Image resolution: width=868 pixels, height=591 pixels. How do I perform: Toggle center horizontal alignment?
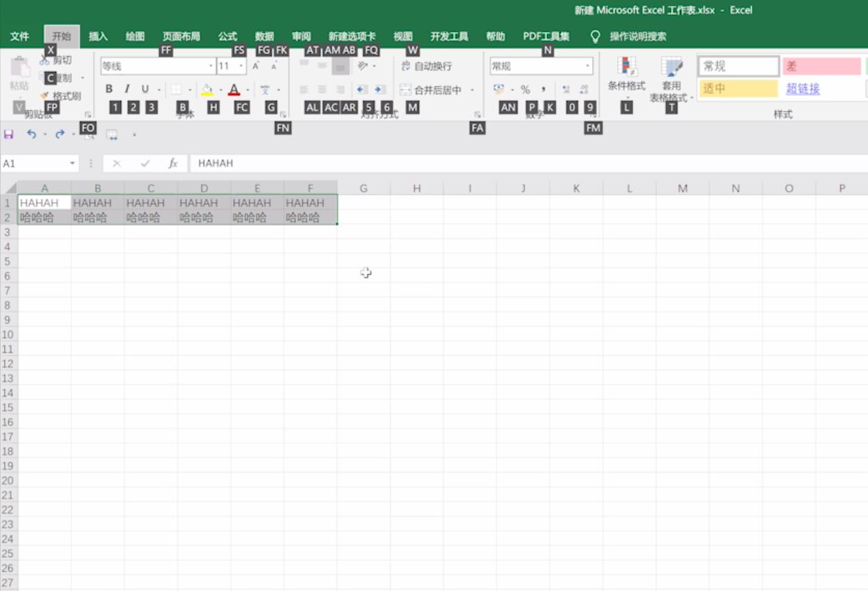(x=322, y=89)
